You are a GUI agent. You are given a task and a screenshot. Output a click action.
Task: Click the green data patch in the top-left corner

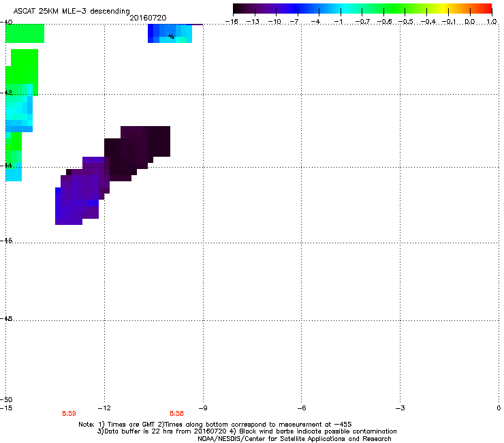(25, 33)
